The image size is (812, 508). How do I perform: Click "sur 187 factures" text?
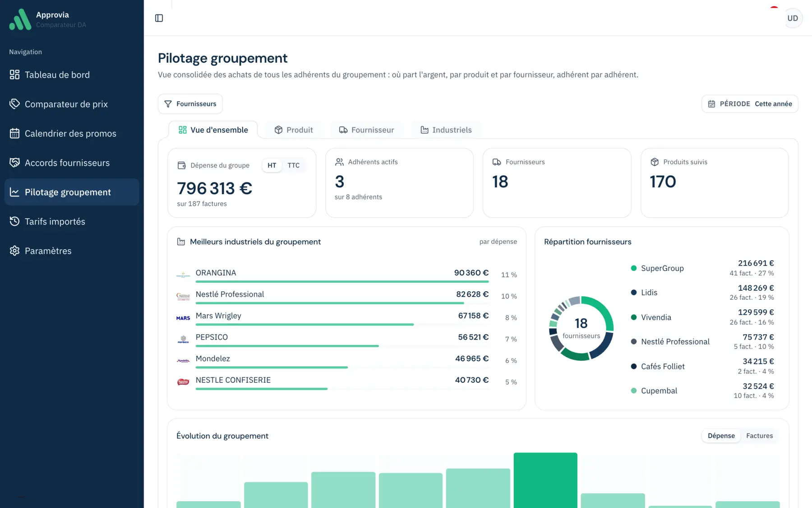(x=202, y=204)
